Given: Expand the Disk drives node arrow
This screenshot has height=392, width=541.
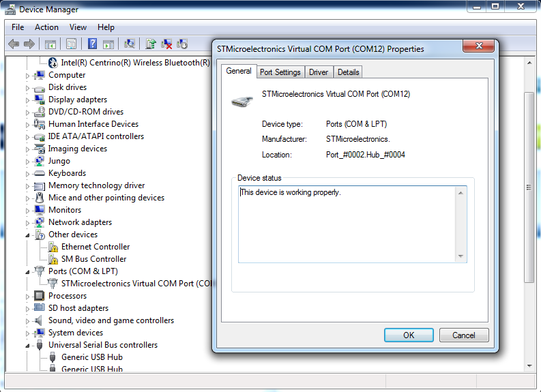Looking at the screenshot, I should coord(27,88).
